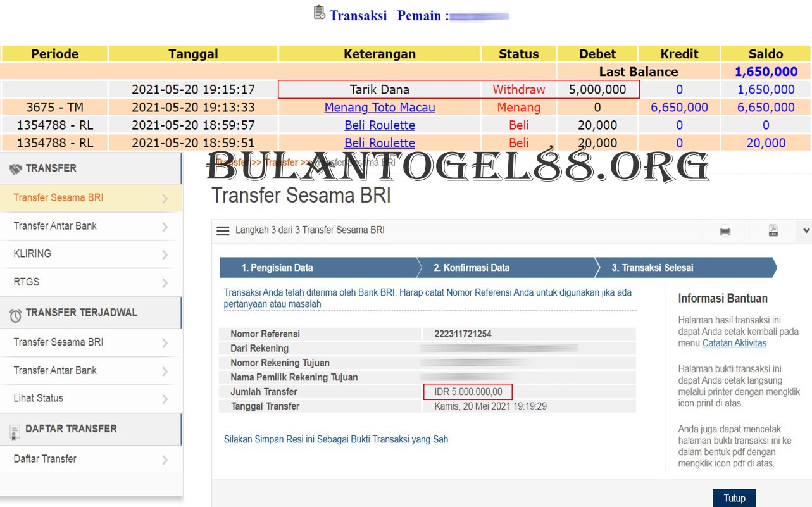Click the Withdraw status cell
This screenshot has height=507, width=812.
pyautogui.click(x=519, y=90)
